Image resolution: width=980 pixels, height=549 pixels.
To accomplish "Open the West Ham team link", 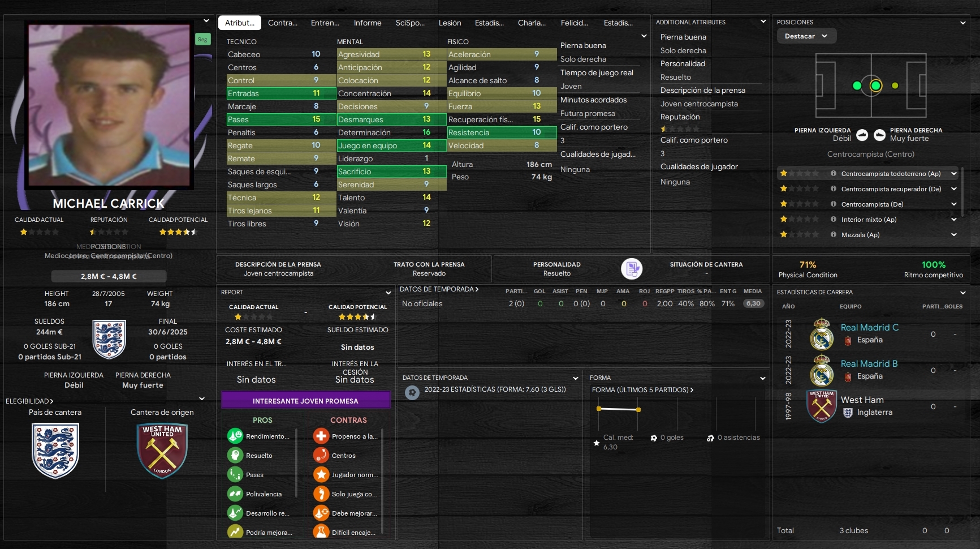I will [862, 400].
